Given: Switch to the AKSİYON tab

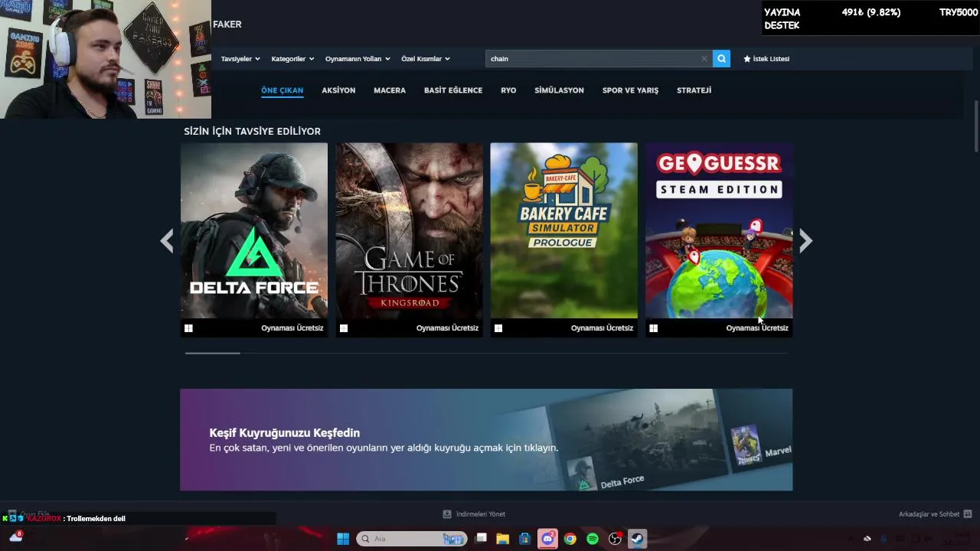Looking at the screenshot, I should tap(338, 90).
